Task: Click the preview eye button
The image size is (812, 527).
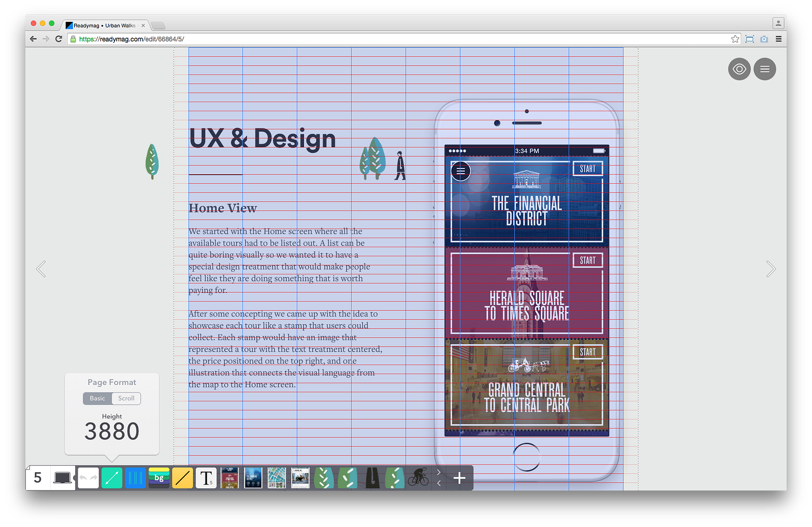Action: (739, 69)
